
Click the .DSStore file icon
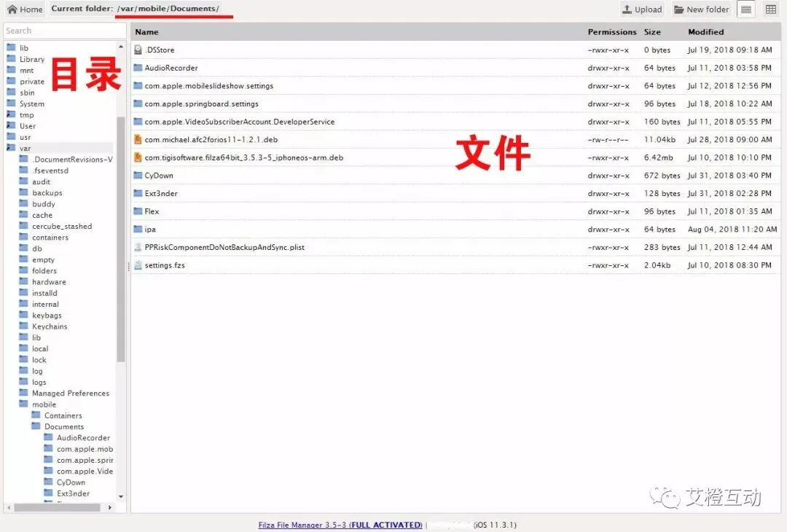(x=138, y=50)
